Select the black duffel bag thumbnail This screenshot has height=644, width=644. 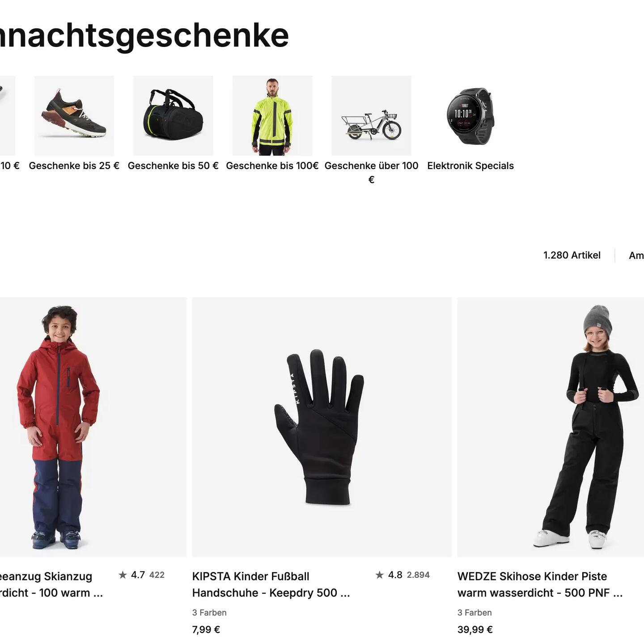click(173, 115)
